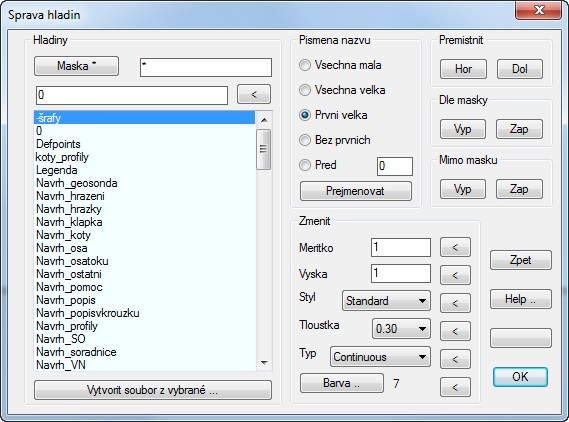Click the list scrollbar down arrow
This screenshot has height=422, width=569.
coord(264,362)
